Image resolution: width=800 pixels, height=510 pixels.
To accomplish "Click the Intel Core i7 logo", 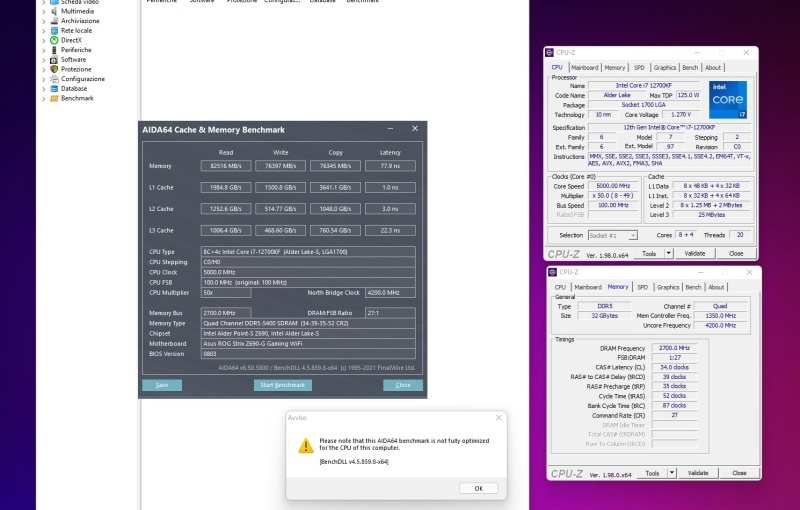I will [728, 99].
